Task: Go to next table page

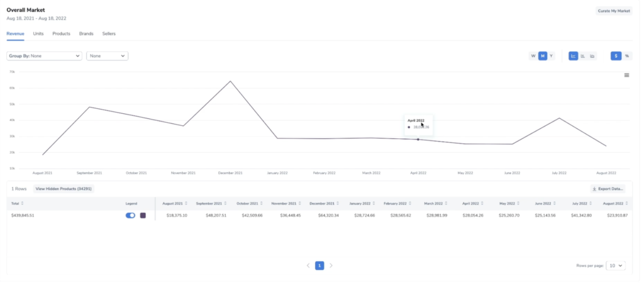Action: click(331, 266)
